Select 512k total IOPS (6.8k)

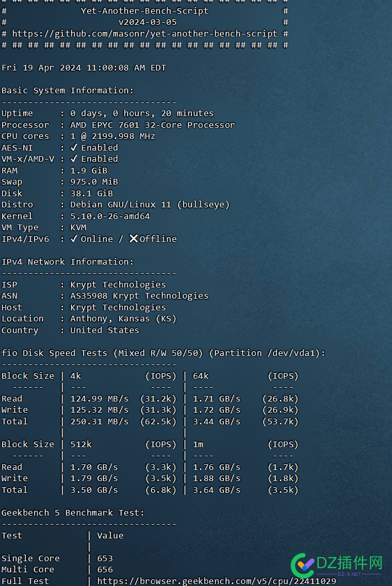tap(161, 490)
